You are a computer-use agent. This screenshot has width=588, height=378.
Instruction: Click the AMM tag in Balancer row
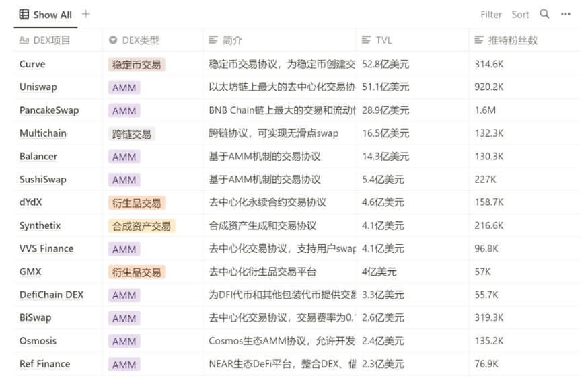124,157
